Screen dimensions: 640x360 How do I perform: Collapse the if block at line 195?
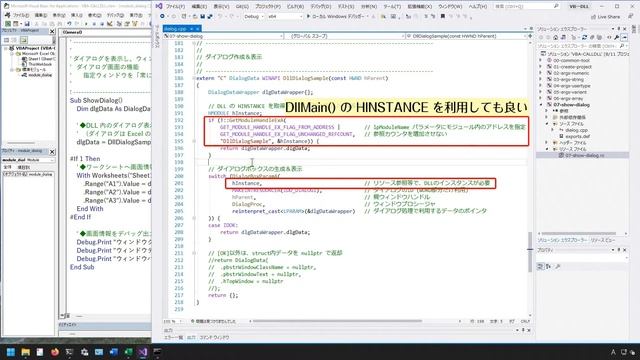(x=194, y=141)
